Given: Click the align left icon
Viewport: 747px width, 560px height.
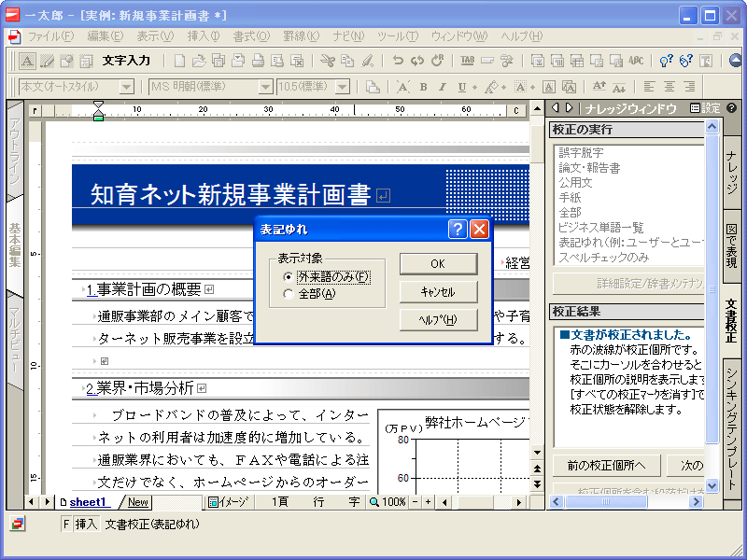Looking at the screenshot, I should 649,87.
